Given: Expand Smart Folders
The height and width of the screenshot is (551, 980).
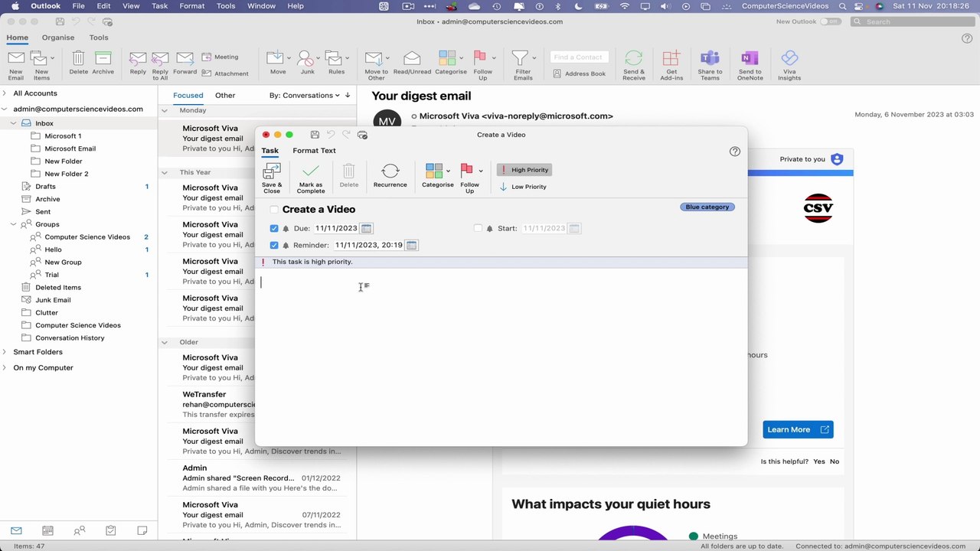Looking at the screenshot, I should pos(5,352).
